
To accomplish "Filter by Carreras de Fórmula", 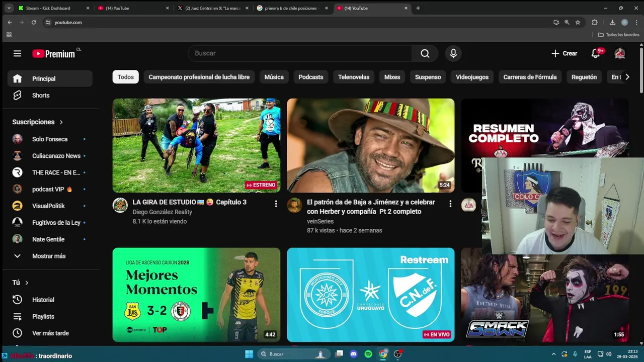I will [x=530, y=77].
